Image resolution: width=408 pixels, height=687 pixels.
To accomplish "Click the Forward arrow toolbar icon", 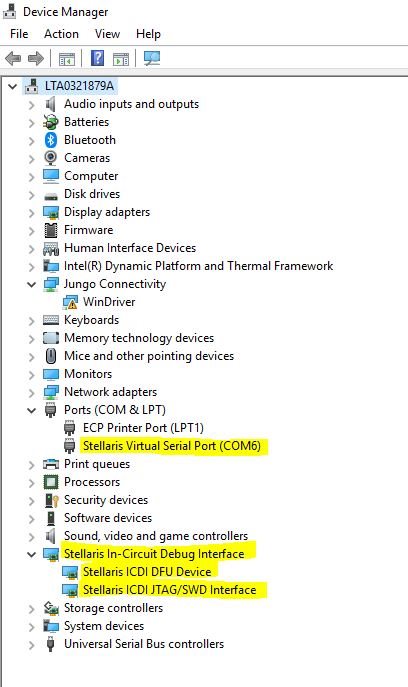I will point(36,58).
